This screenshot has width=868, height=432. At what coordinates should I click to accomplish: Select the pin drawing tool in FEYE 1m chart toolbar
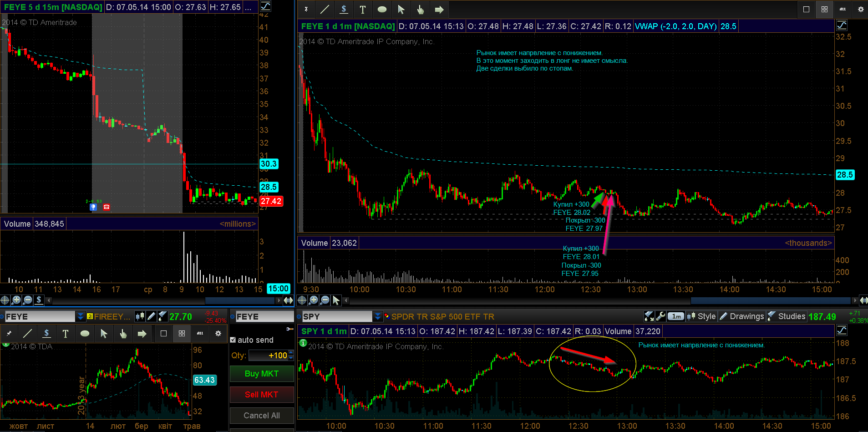point(306,9)
